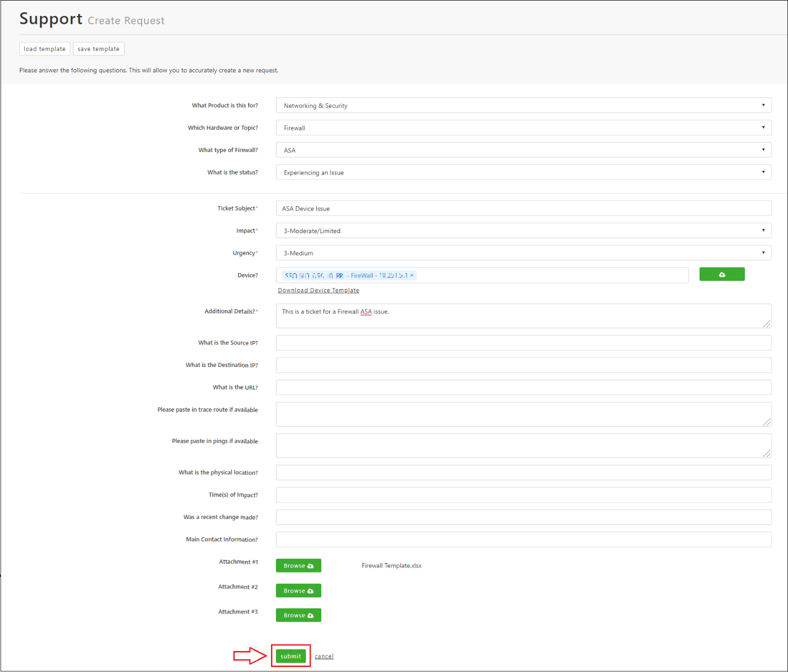788x672 pixels.
Task: Open the 'Which Hardware or Topic?' Firewall dropdown
Action: pos(524,128)
